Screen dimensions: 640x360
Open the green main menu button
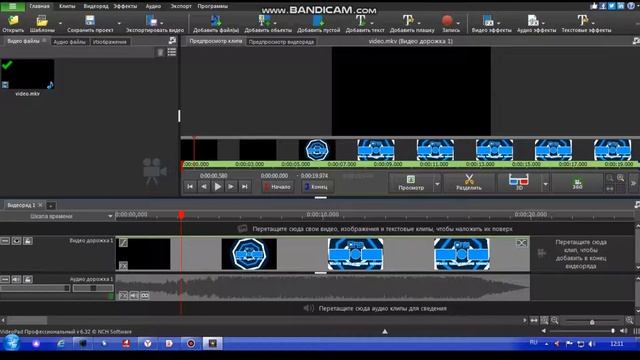click(x=13, y=6)
